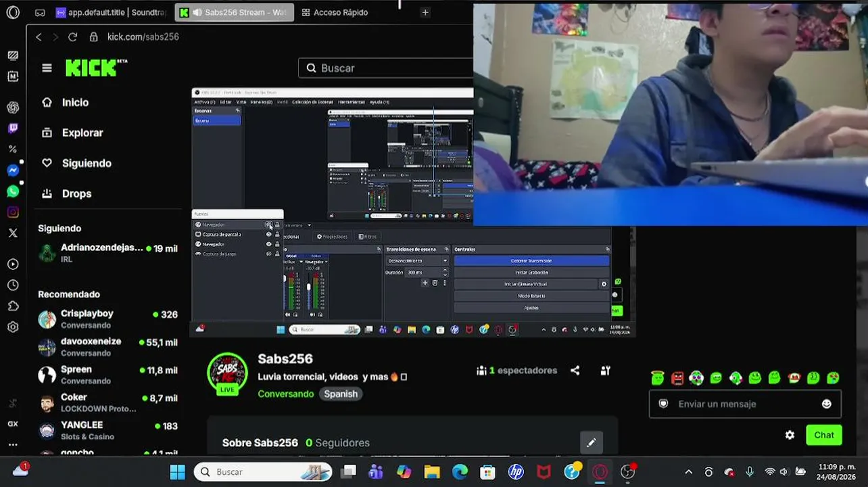Open Adrianozendejas followed channel
The width and height of the screenshot is (868, 487).
(x=108, y=253)
